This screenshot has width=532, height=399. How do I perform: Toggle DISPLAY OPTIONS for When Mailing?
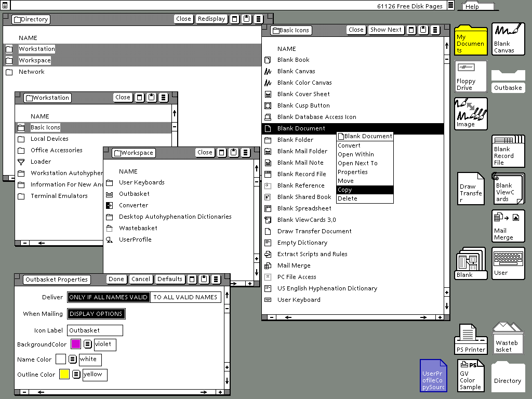(96, 314)
